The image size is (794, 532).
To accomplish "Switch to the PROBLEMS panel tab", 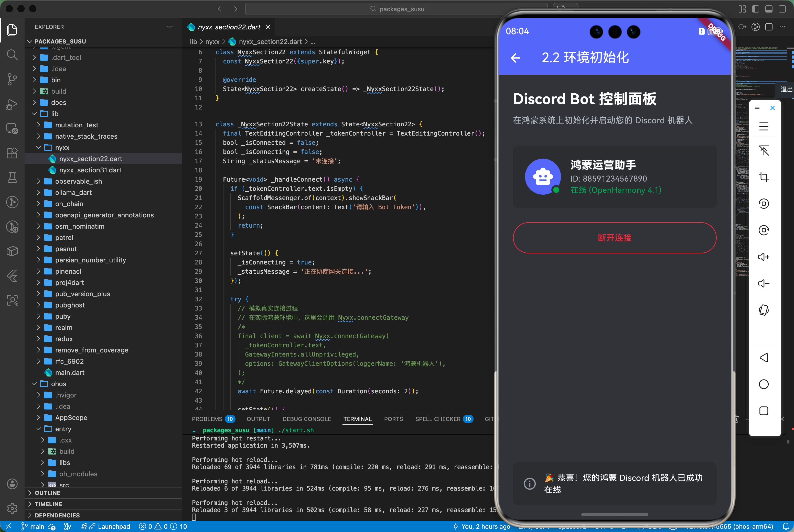I will [213, 419].
